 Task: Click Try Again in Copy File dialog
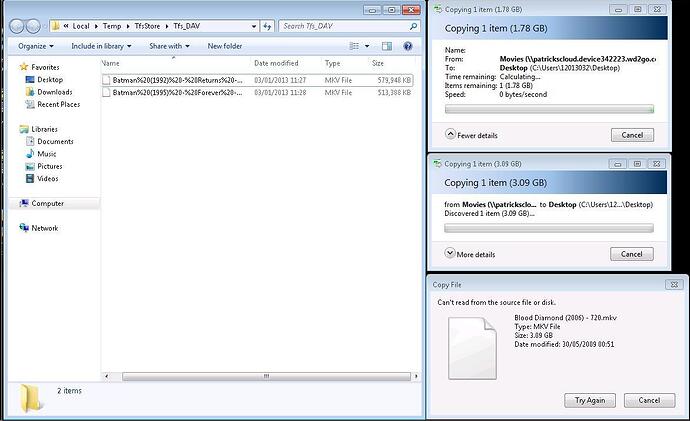[x=590, y=400]
